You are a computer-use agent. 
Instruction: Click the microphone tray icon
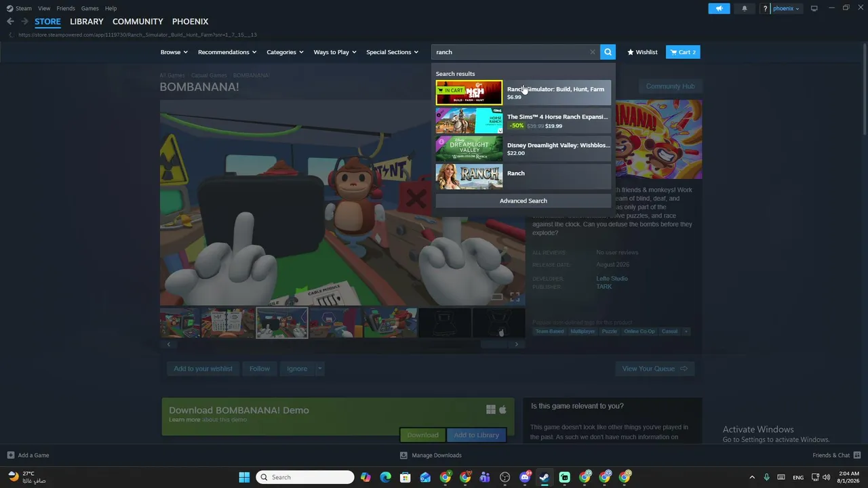pyautogui.click(x=766, y=477)
